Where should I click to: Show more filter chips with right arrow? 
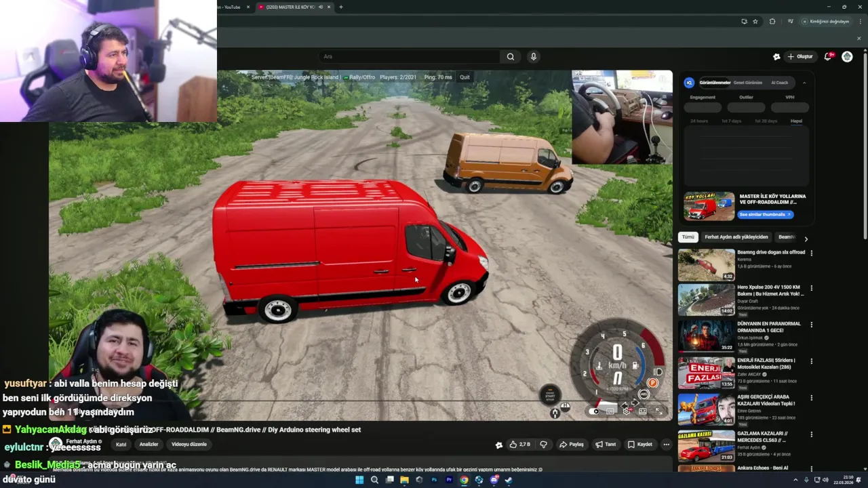[x=806, y=239]
